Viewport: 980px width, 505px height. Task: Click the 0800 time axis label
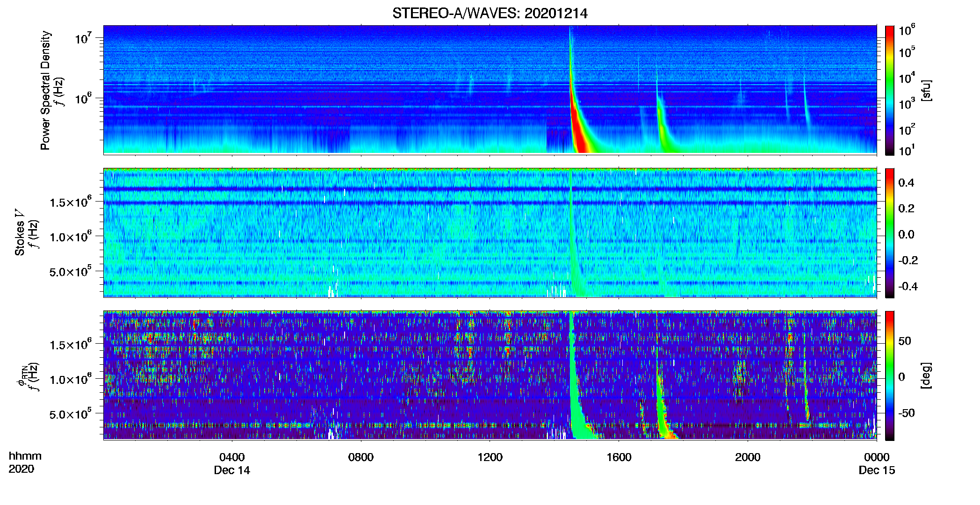361,457
